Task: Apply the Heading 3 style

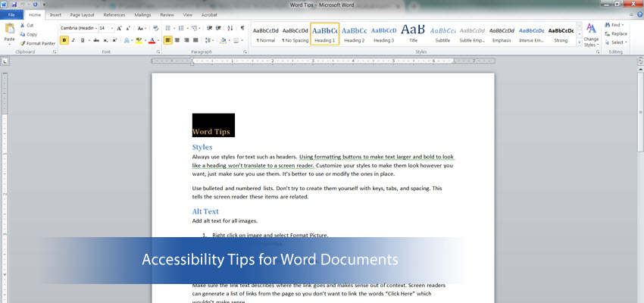Action: pyautogui.click(x=383, y=34)
